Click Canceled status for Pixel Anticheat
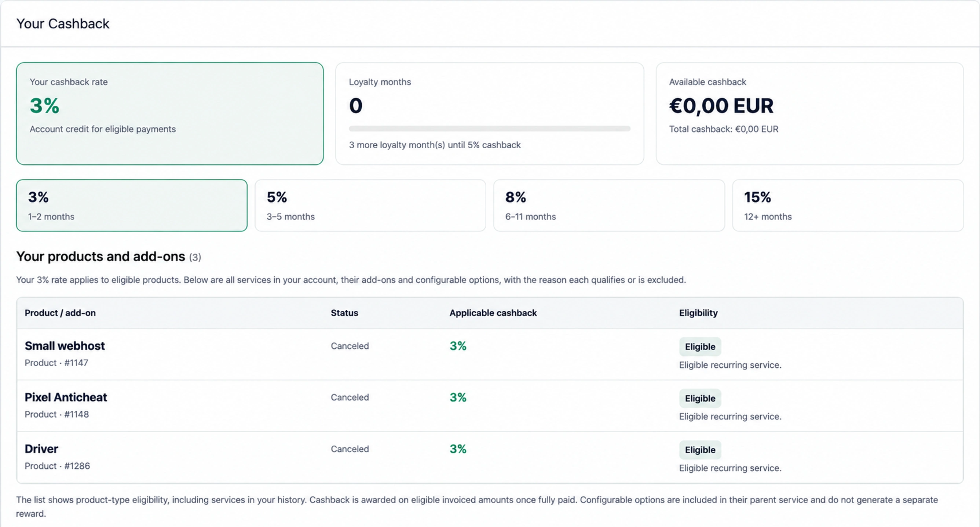The height and width of the screenshot is (527, 980). pos(350,397)
